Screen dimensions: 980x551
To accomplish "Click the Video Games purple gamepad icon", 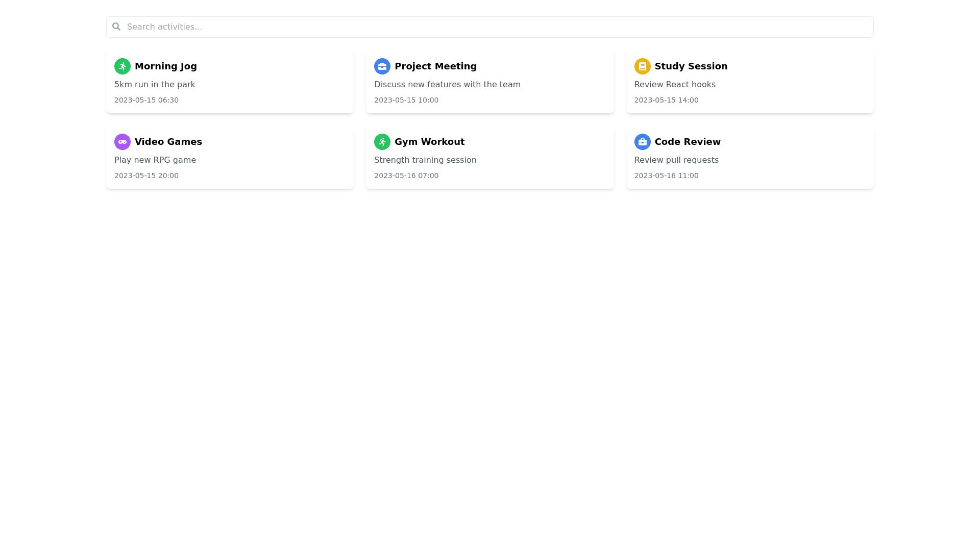I will (122, 142).
